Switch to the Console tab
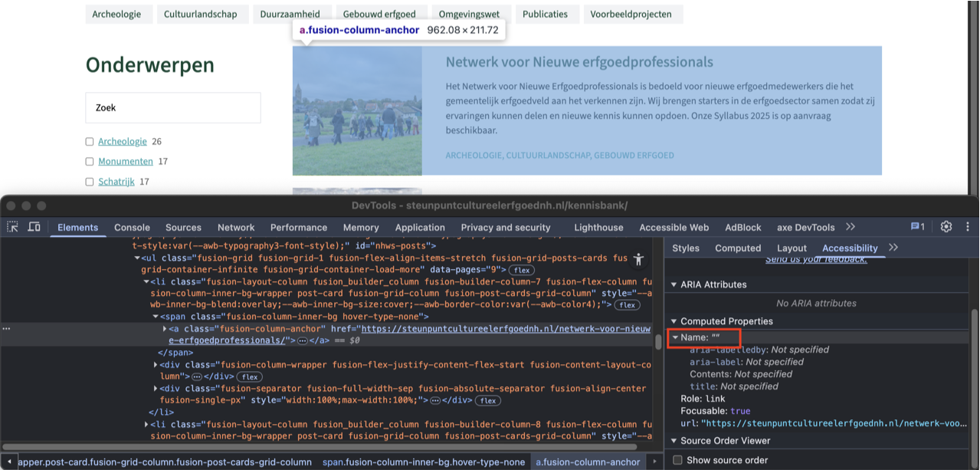Viewport: 980px width, 470px height. (x=132, y=228)
